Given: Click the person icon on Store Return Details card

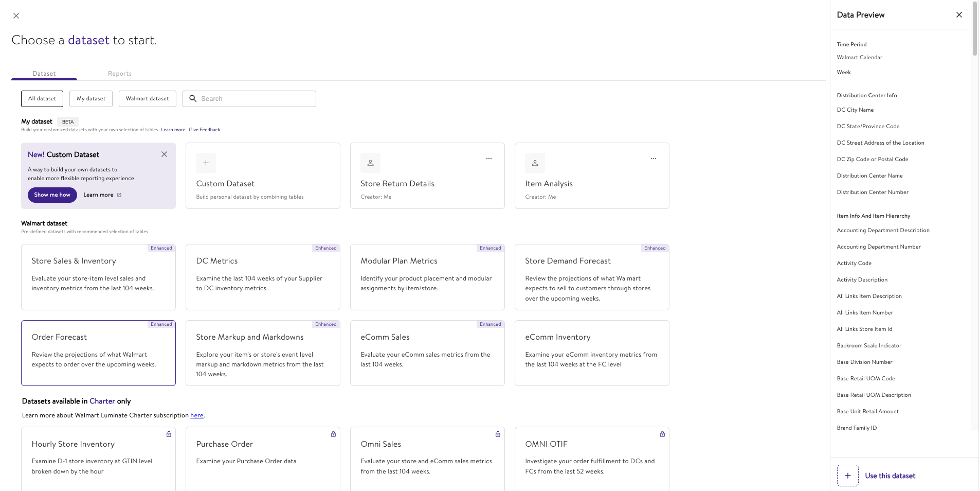Looking at the screenshot, I should pos(370,163).
